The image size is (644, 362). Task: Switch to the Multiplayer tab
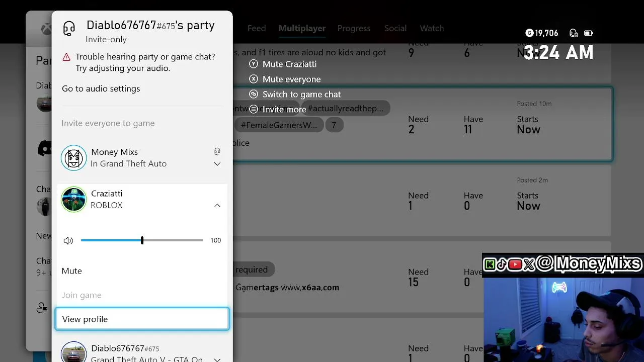302,29
